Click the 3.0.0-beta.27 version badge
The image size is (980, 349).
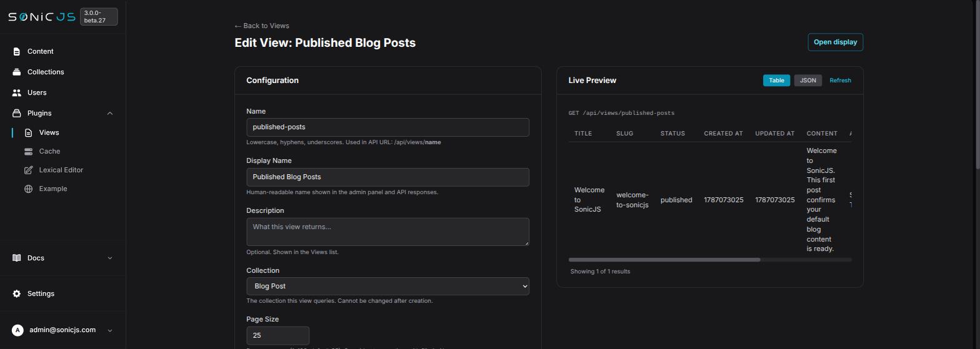coord(99,17)
